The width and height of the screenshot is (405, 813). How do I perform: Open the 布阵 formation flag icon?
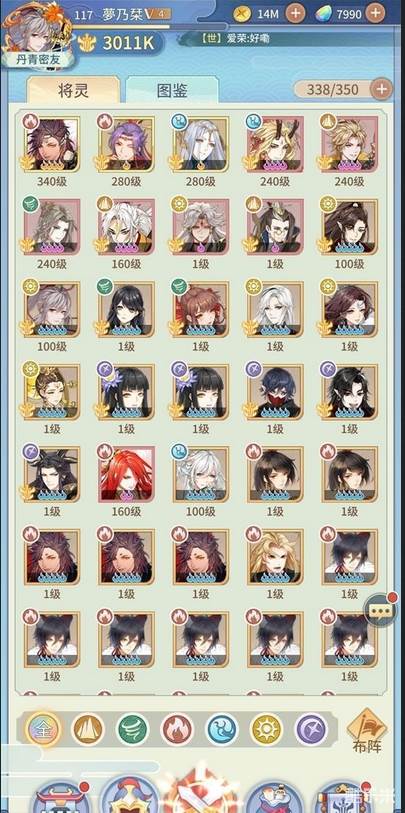tap(367, 731)
